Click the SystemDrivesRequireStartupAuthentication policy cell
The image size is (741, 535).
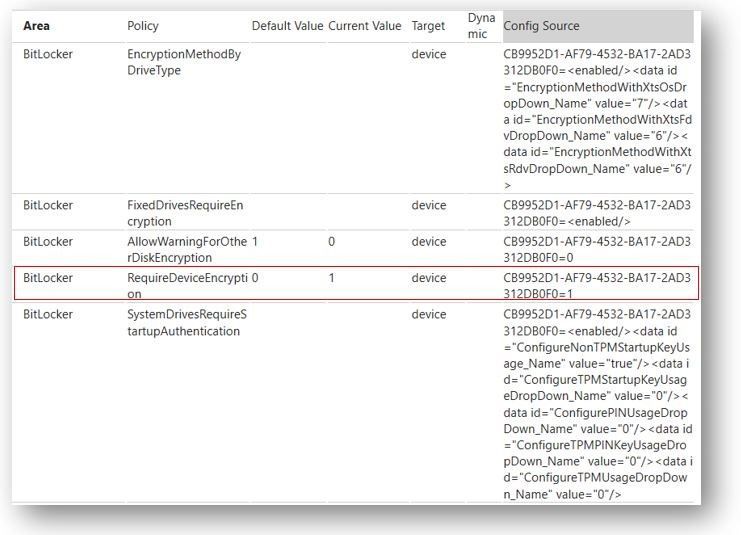(x=187, y=322)
